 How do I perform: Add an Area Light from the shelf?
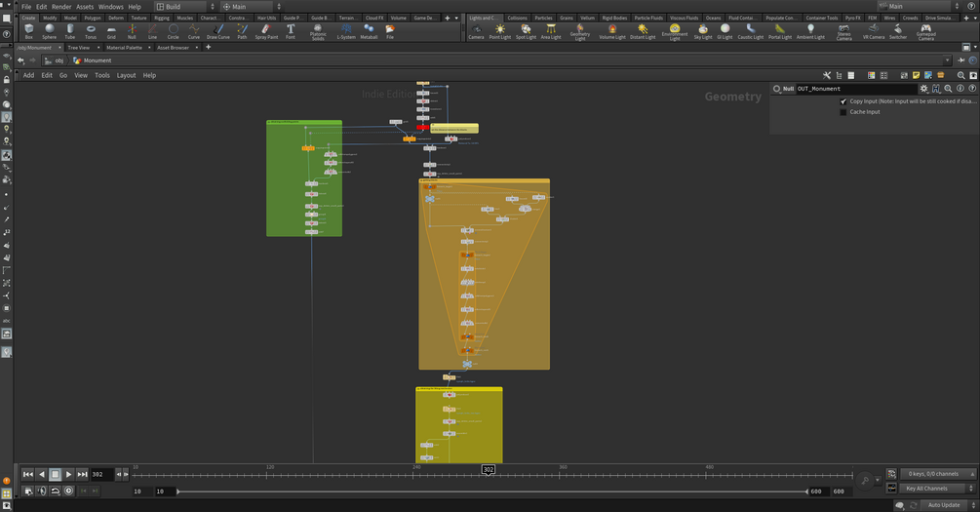coord(551,32)
